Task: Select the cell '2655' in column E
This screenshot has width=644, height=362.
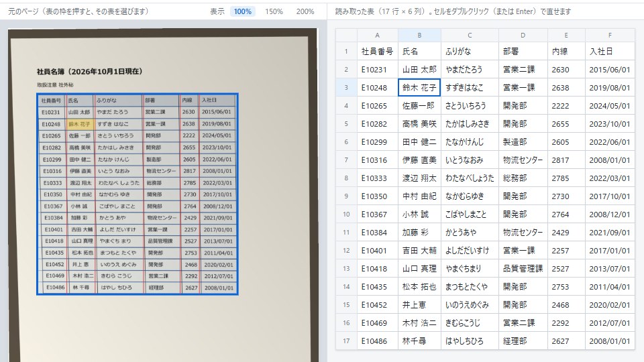Action: (566, 123)
